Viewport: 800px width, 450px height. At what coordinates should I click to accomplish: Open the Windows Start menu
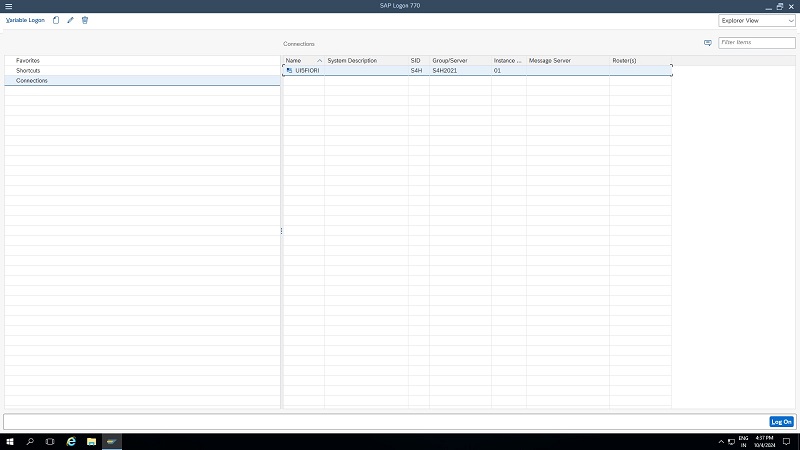(10, 442)
